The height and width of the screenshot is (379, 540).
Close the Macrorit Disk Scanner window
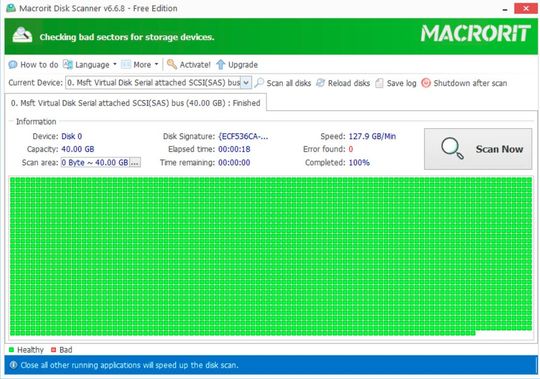526,9
